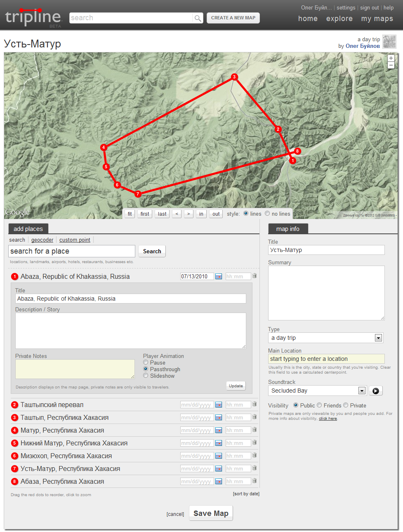The image size is (403, 532).
Task: Zoom in with the map plus button
Action: pos(391,58)
